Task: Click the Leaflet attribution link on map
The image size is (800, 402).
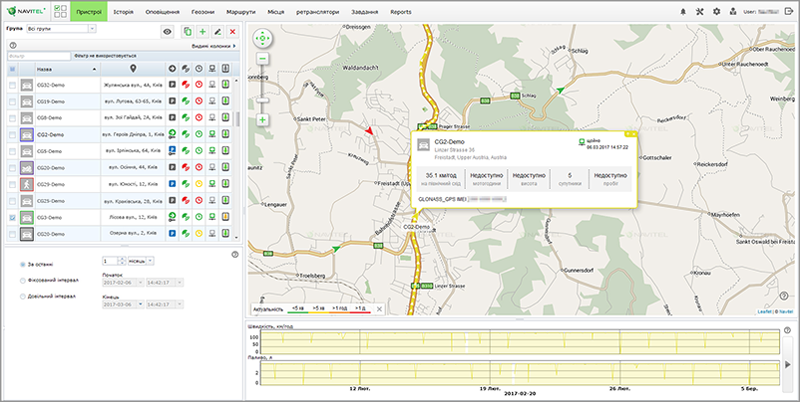Action: point(763,313)
